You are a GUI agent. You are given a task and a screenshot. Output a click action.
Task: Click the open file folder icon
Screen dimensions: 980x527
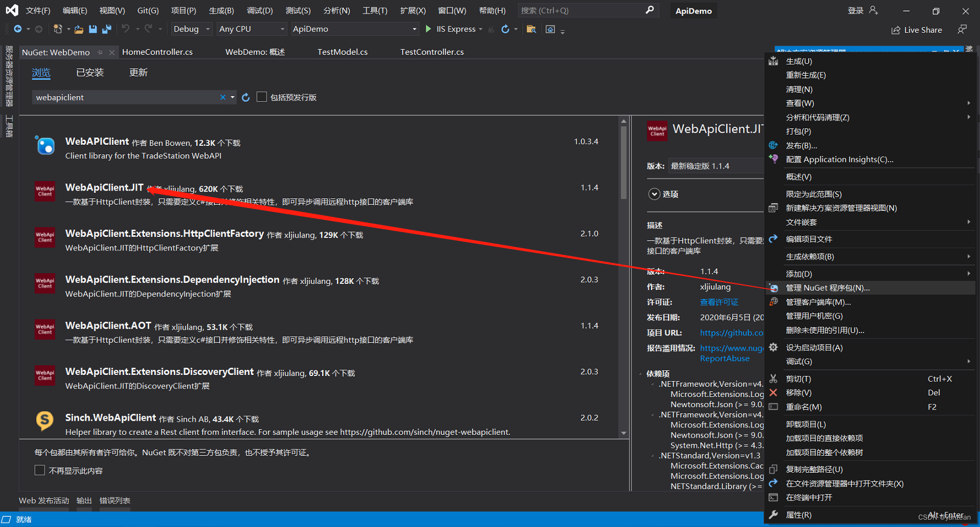click(x=79, y=29)
